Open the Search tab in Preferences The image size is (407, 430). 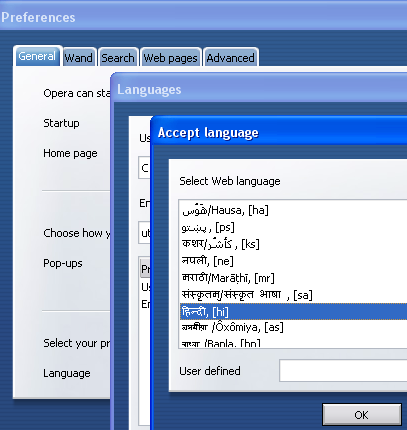(x=118, y=58)
